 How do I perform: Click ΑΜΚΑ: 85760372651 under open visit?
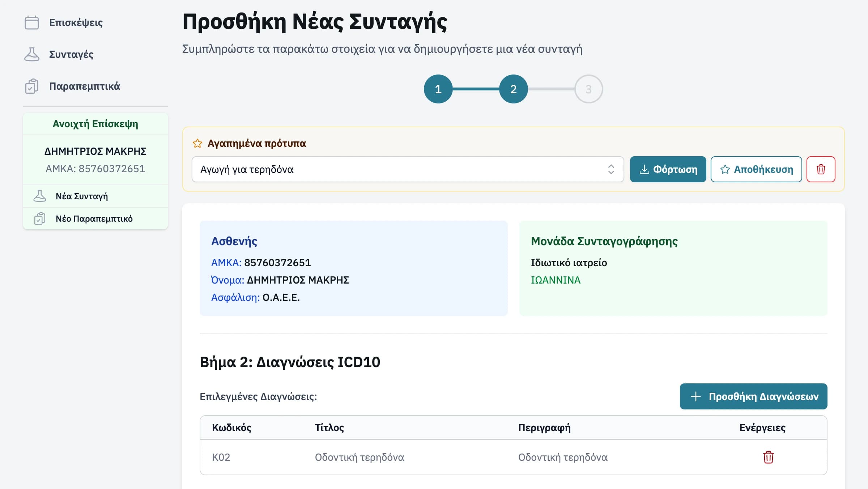(x=95, y=169)
